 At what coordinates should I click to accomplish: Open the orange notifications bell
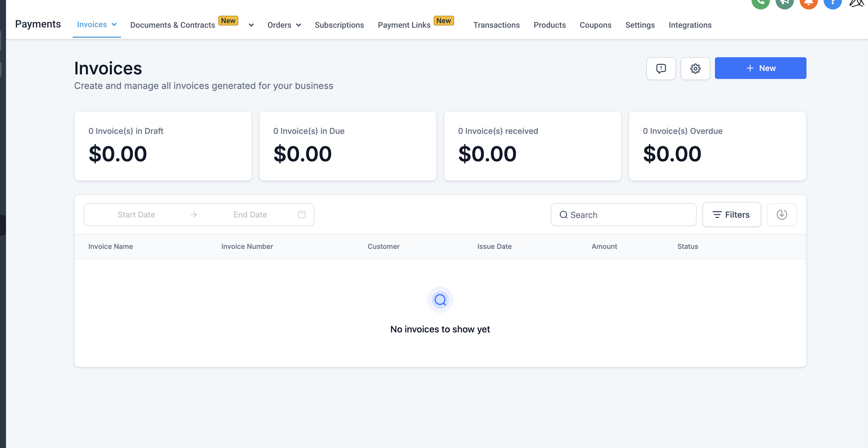coord(808,3)
